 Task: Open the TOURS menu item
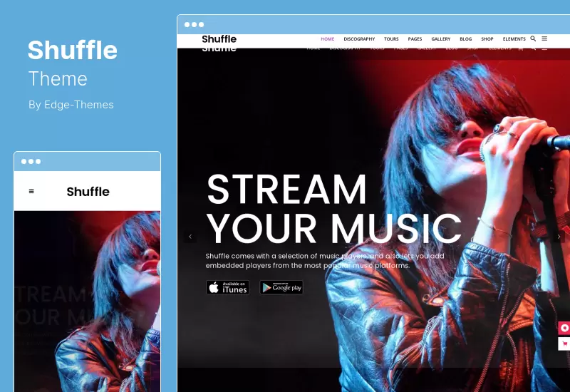[x=391, y=39]
